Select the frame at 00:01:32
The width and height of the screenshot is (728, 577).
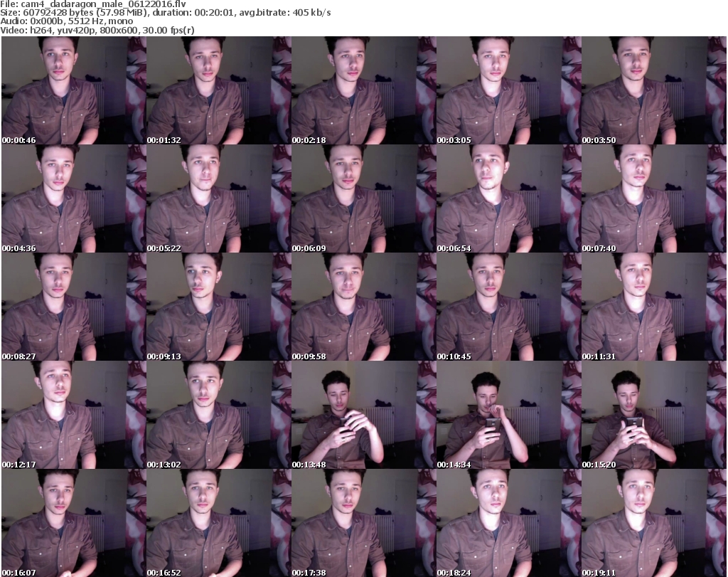[x=218, y=90]
